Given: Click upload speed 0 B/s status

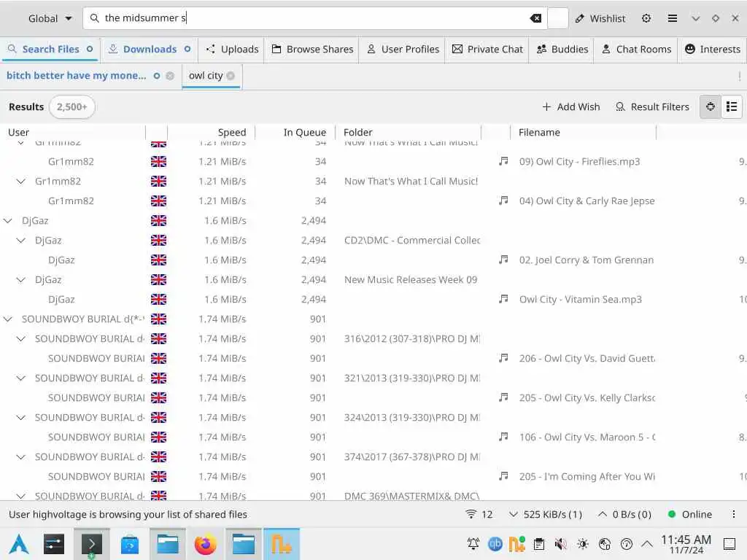Looking at the screenshot, I should coord(624,514).
